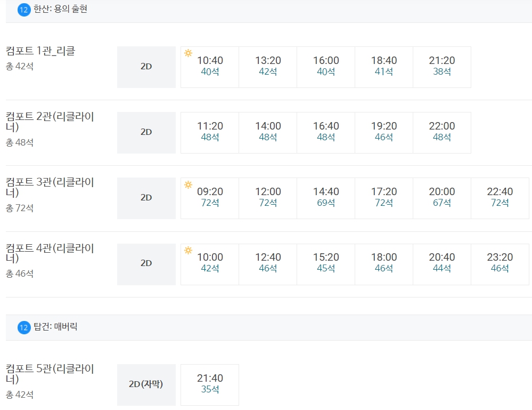
Task: Click the 12 age rating badge for 한산: 용의 출현
Action: 24,10
